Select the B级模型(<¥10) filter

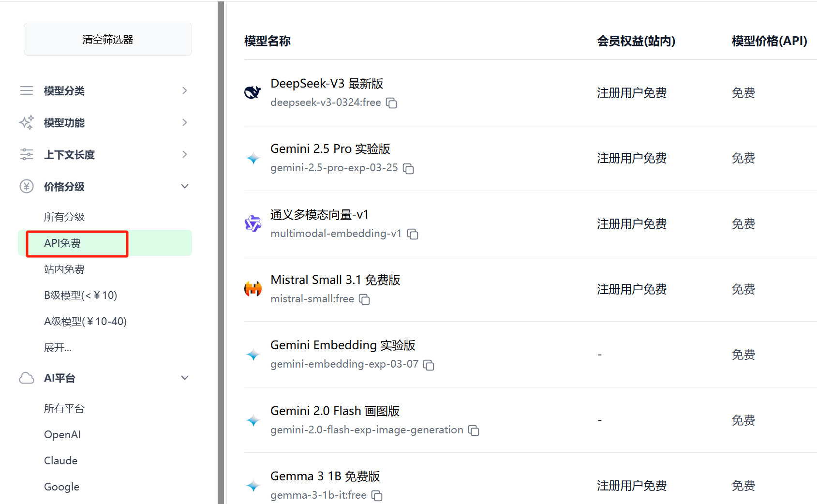80,295
